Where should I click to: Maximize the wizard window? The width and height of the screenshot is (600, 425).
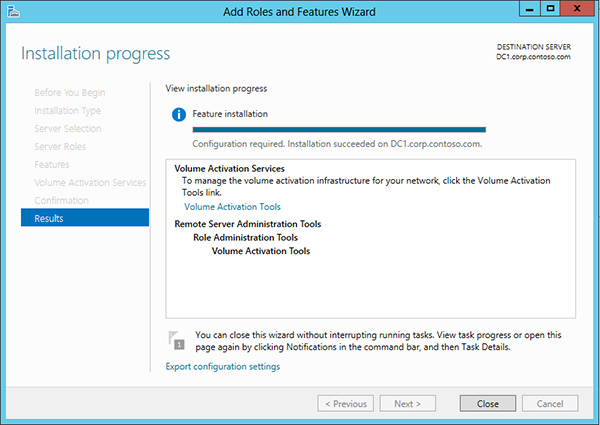549,9
